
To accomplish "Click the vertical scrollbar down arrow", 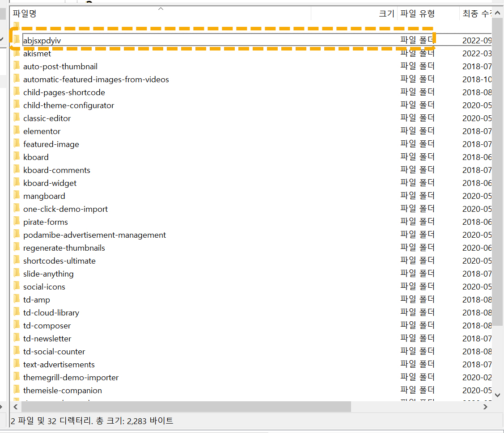I will (497, 395).
